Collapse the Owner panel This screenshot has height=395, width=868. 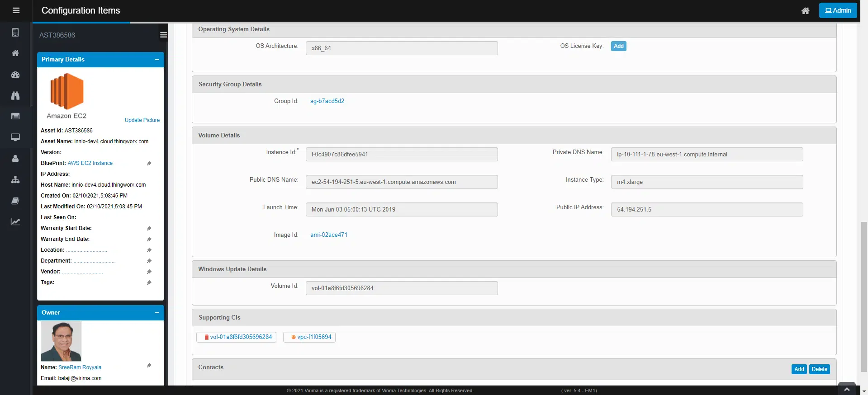point(157,313)
